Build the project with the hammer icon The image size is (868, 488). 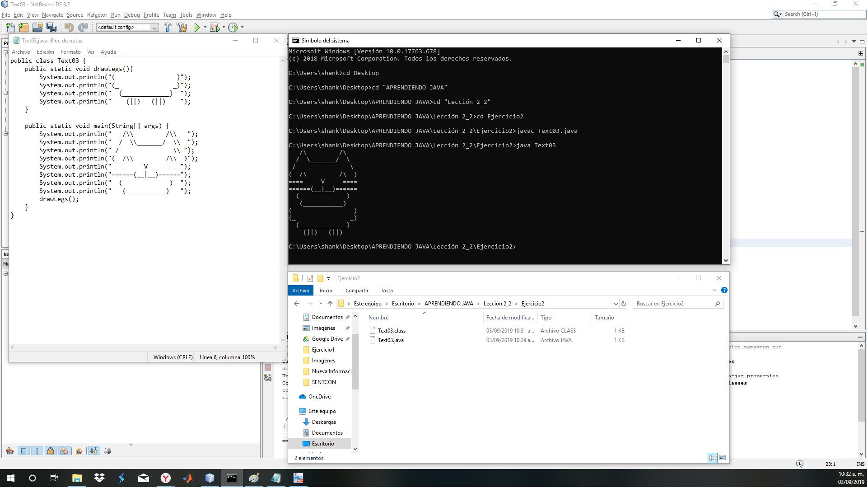168,28
